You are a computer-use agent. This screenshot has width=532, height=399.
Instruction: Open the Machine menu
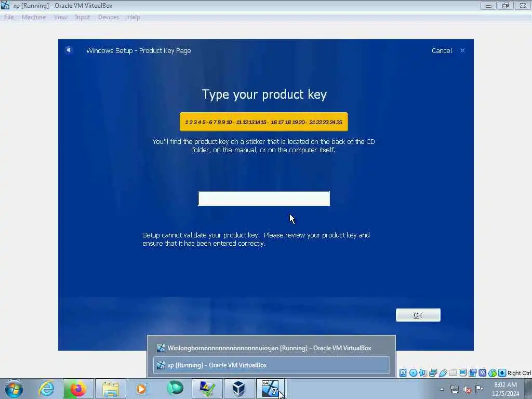click(34, 17)
